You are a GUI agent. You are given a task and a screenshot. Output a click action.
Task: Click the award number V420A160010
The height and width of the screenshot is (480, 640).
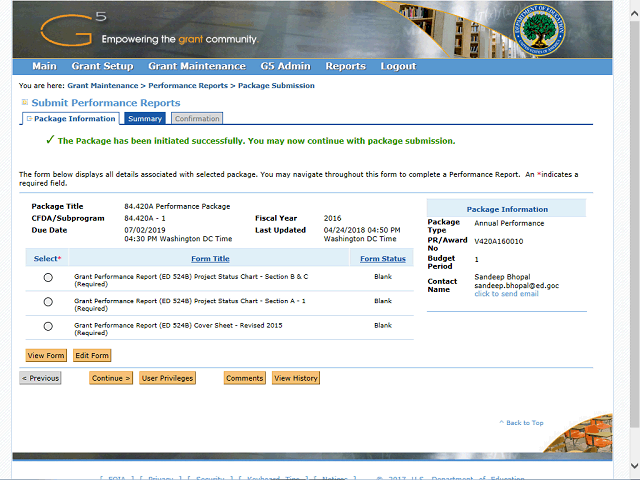(x=498, y=241)
